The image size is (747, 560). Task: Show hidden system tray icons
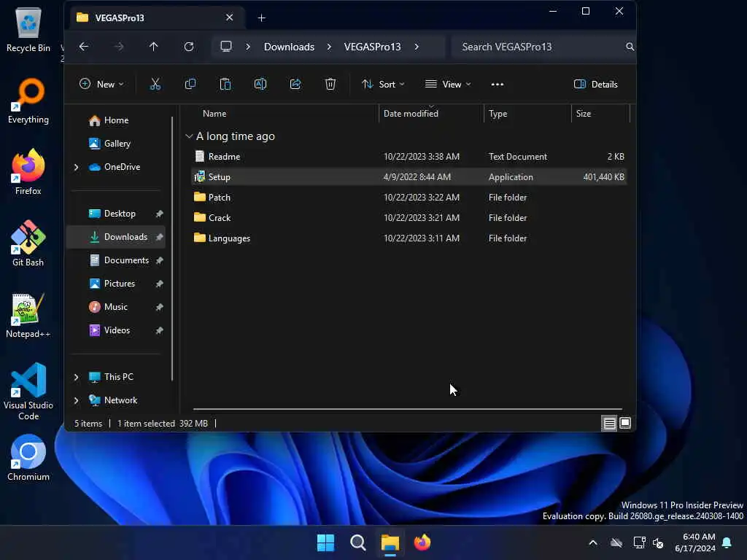[x=592, y=542]
